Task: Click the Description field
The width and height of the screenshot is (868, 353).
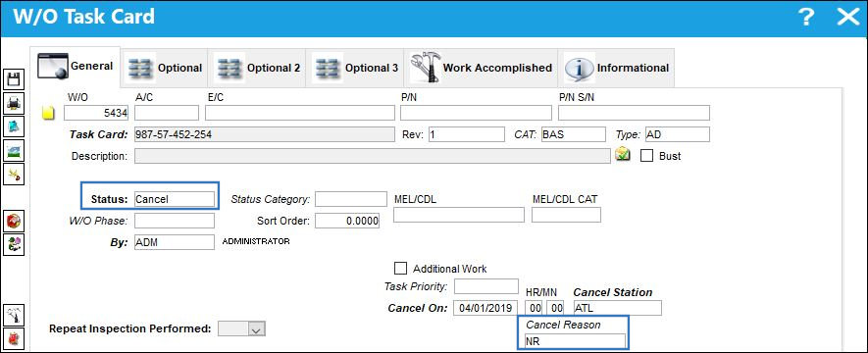Action: click(373, 156)
